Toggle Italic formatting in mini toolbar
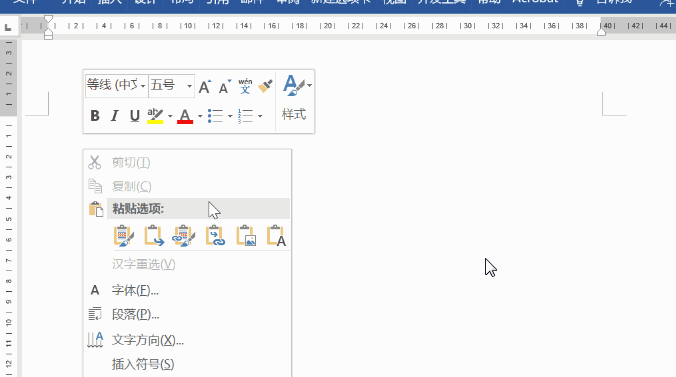Screen dimensions: 676x377 coord(114,116)
